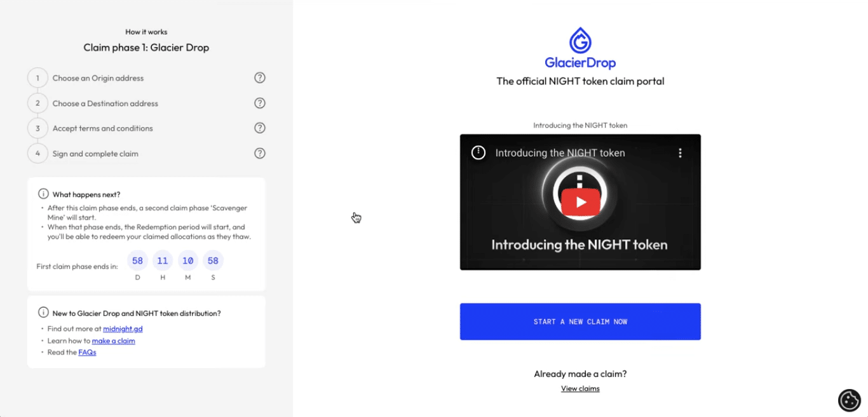
Task: Play the Introducing the NIGHT token video
Action: click(x=580, y=202)
